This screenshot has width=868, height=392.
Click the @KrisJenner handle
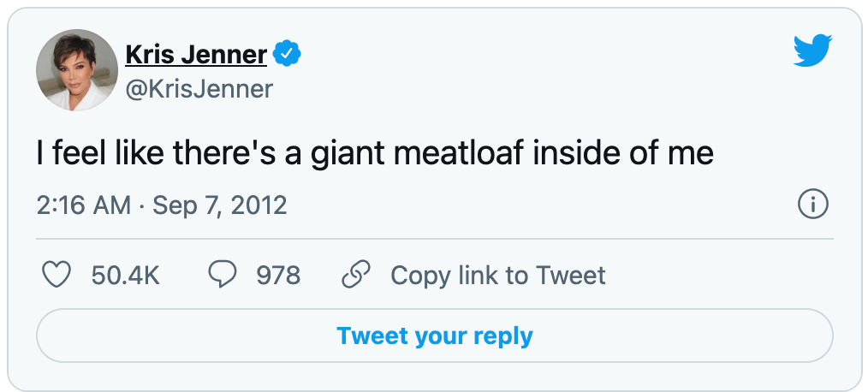(199, 89)
